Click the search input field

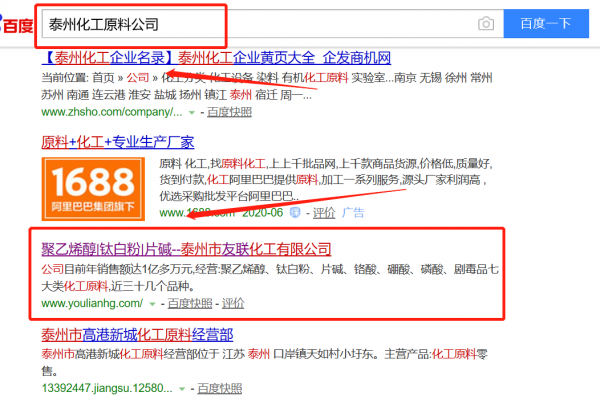tap(250, 23)
